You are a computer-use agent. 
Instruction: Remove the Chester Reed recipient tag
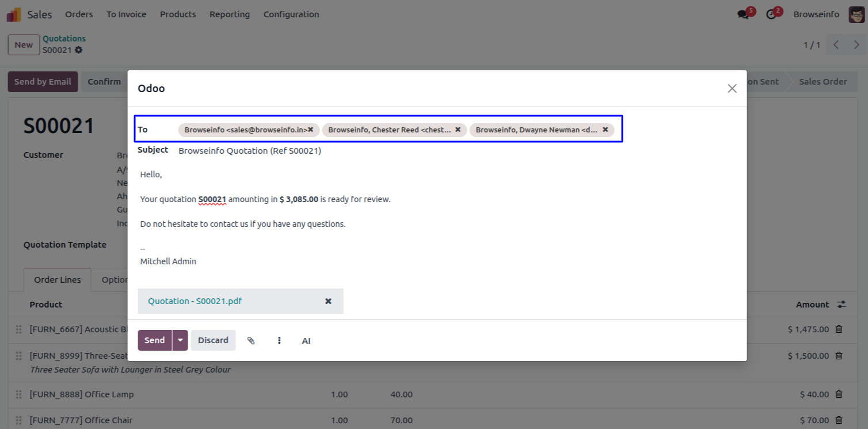pyautogui.click(x=458, y=130)
